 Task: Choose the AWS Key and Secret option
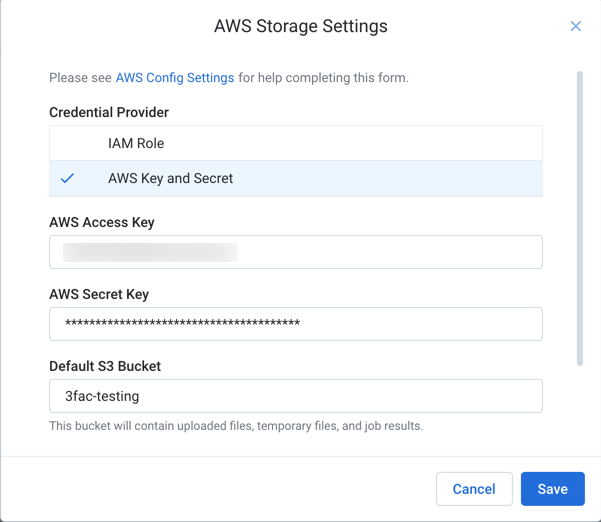(x=296, y=179)
